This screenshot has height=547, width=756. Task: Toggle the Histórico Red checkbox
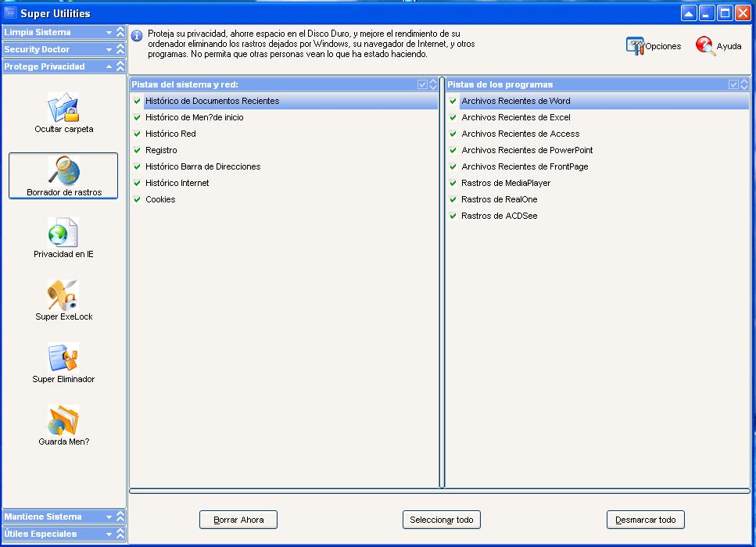click(x=137, y=134)
